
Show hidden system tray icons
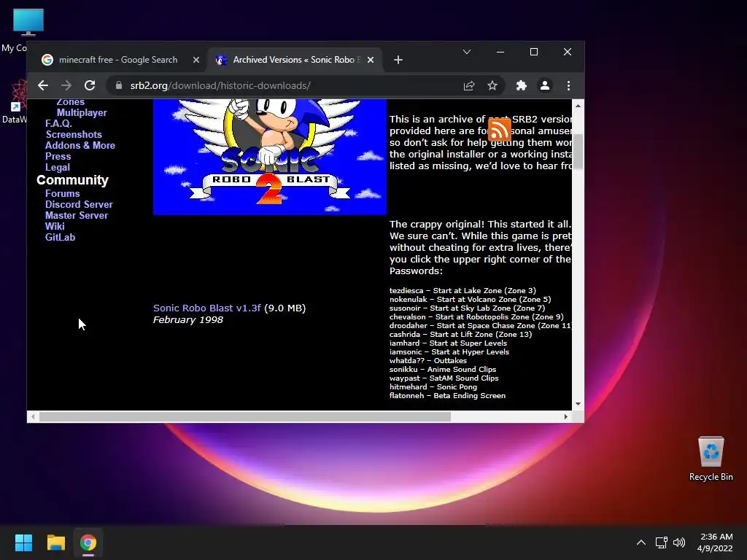tap(641, 542)
